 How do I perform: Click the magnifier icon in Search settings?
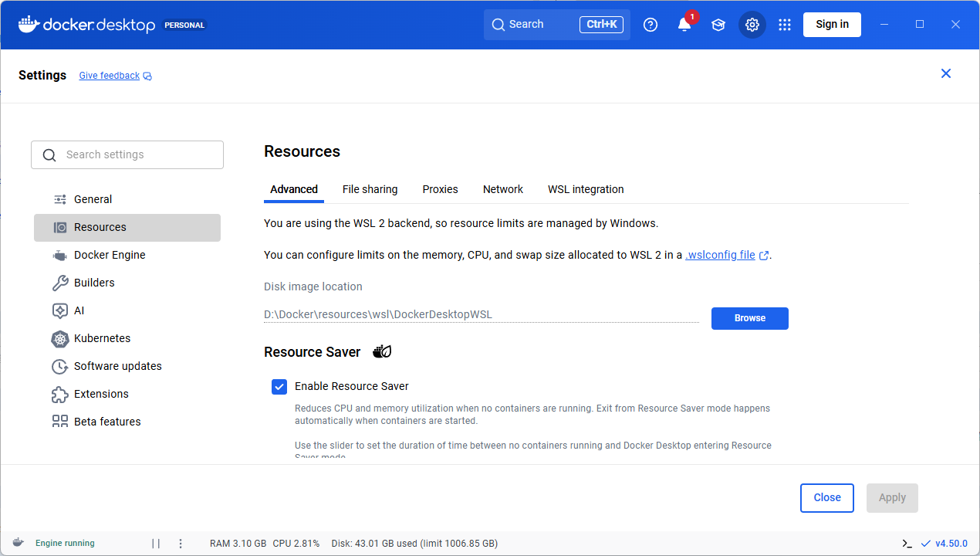point(49,155)
